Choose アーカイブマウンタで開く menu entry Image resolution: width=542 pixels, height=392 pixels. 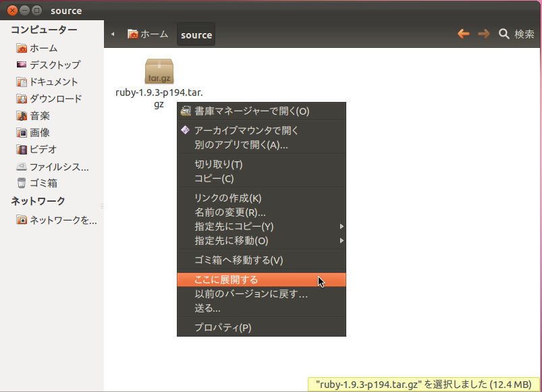point(261,130)
